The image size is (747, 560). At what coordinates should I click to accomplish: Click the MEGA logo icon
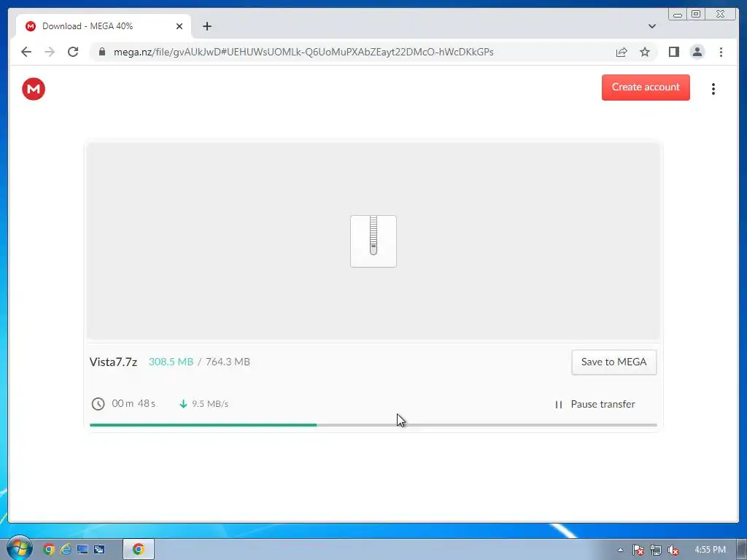tap(34, 89)
